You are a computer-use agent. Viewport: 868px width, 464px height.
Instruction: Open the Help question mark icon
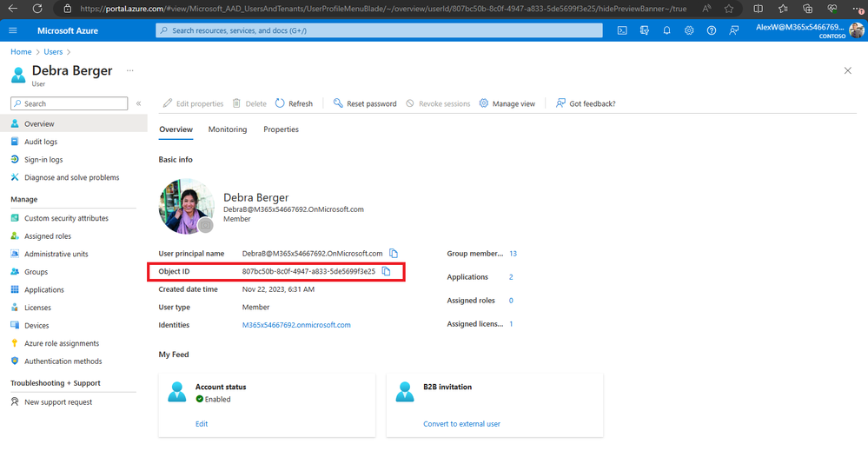[x=712, y=30]
